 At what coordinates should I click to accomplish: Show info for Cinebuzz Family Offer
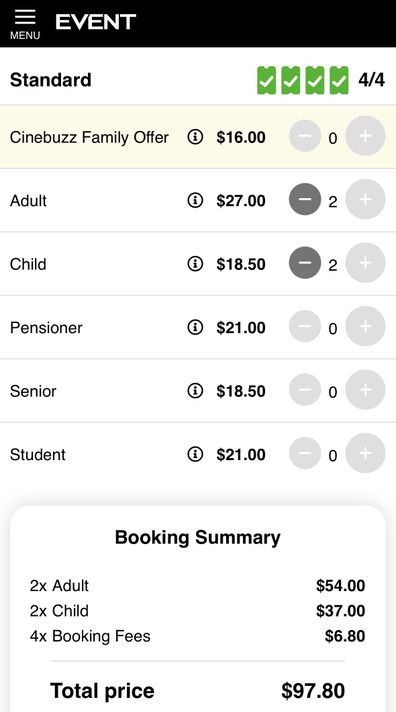point(195,136)
